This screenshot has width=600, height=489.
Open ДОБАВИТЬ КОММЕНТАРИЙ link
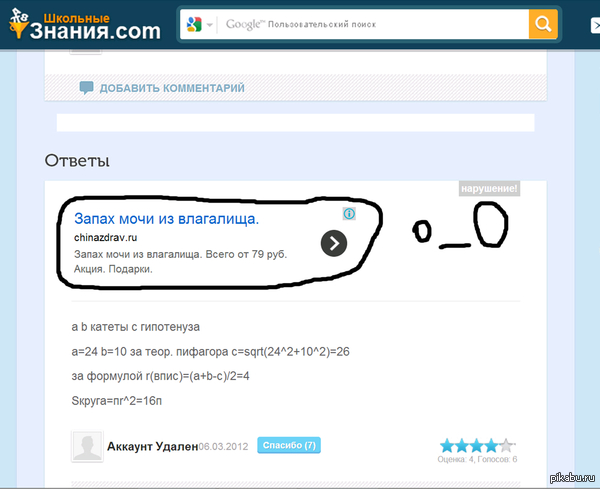point(172,88)
